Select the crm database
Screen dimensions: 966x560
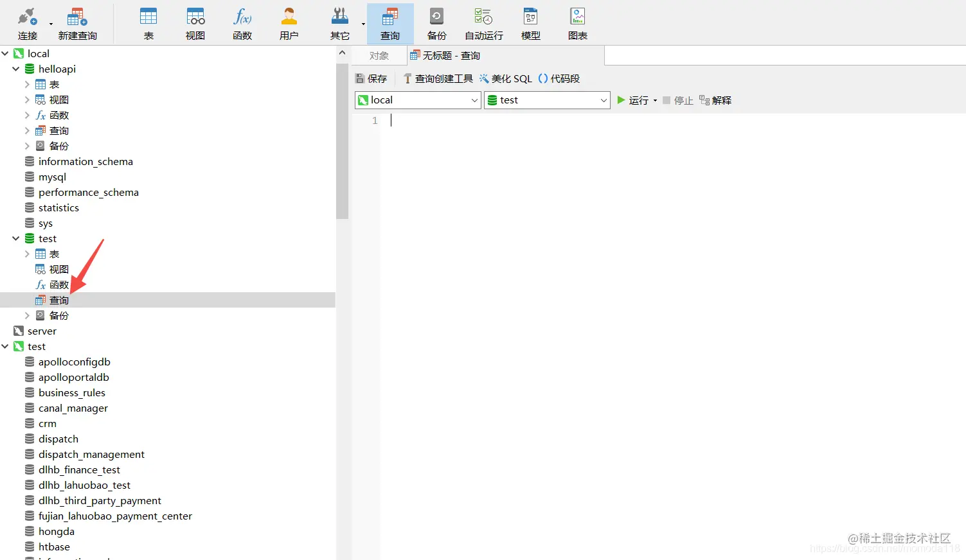(40, 423)
